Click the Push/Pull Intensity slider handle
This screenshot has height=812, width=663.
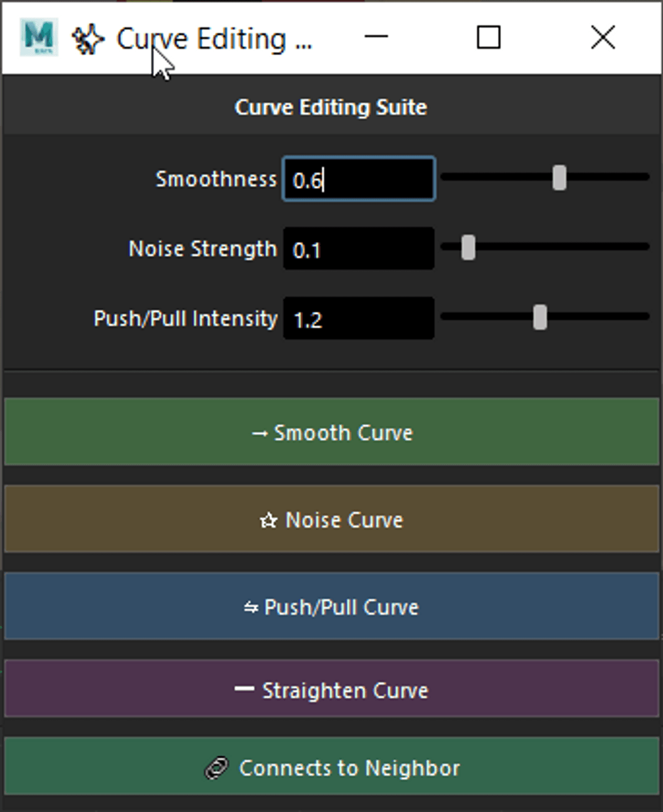coord(540,318)
